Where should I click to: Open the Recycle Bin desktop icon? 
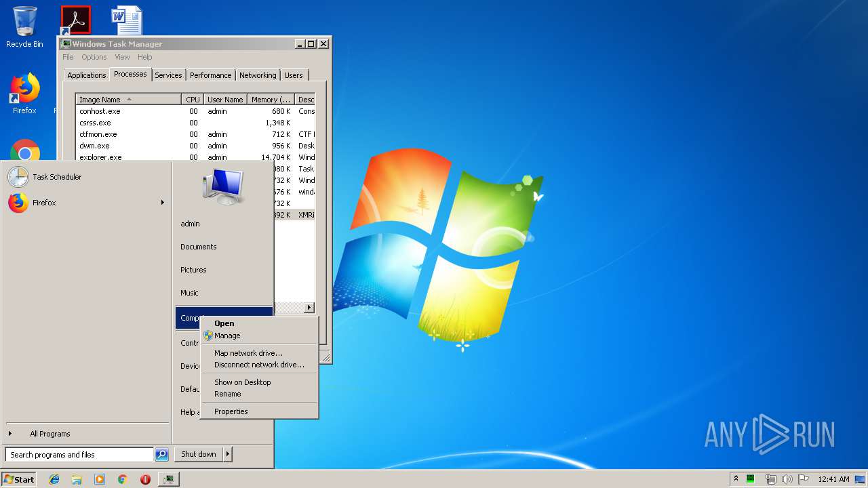coord(24,27)
